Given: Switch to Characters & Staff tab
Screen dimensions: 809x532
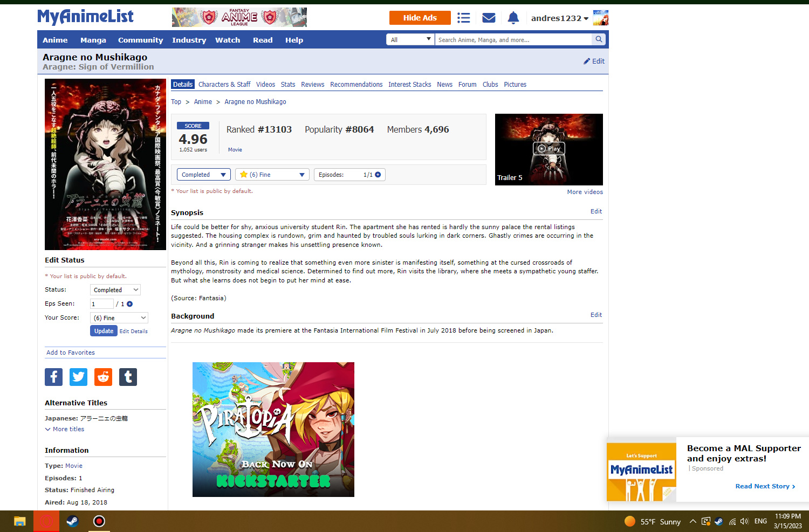Looking at the screenshot, I should (x=224, y=85).
